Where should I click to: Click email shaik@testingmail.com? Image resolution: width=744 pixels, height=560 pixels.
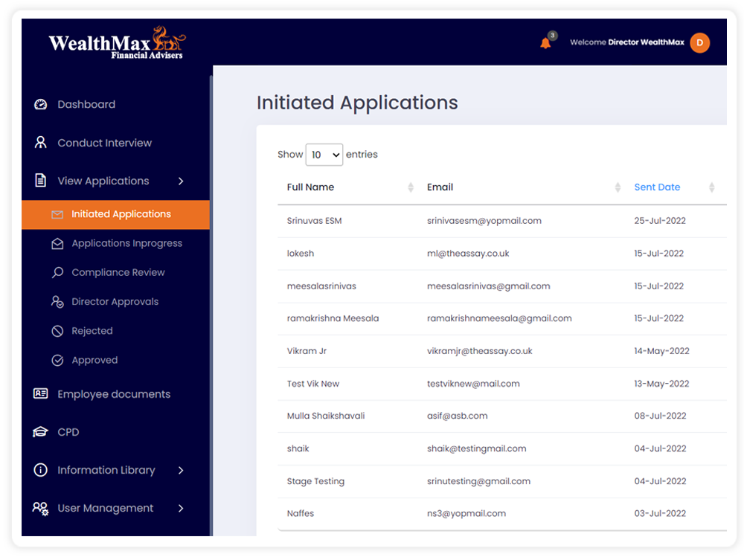coord(476,449)
